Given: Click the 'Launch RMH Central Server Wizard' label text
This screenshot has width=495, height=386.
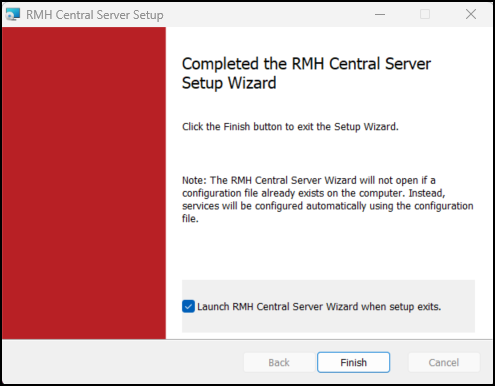Looking at the screenshot, I should click(x=319, y=307).
